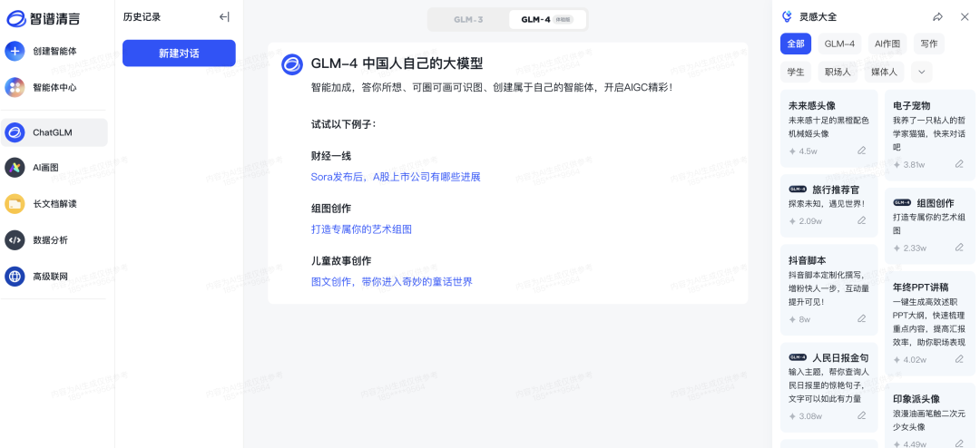980x448 pixels.
Task: Click the 创建智能体 plus icon
Action: pos(15,51)
